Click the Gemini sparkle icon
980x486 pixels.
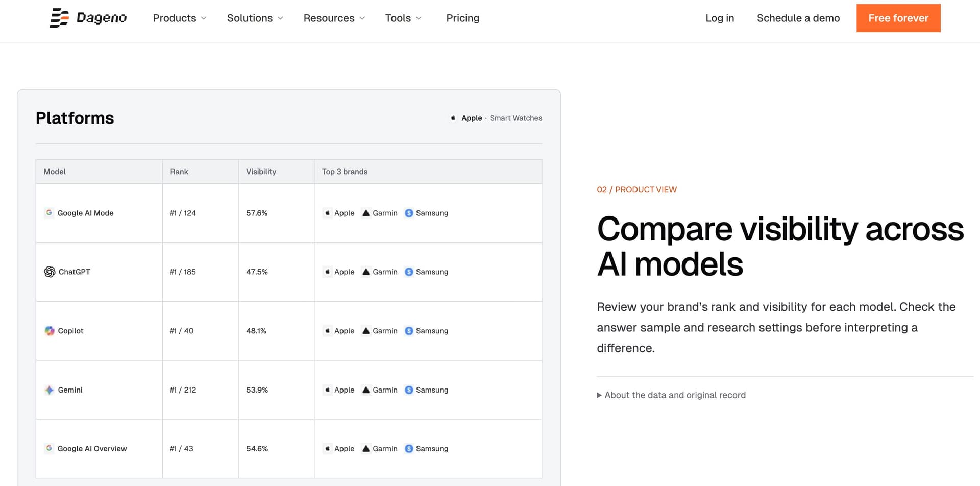pos(50,390)
